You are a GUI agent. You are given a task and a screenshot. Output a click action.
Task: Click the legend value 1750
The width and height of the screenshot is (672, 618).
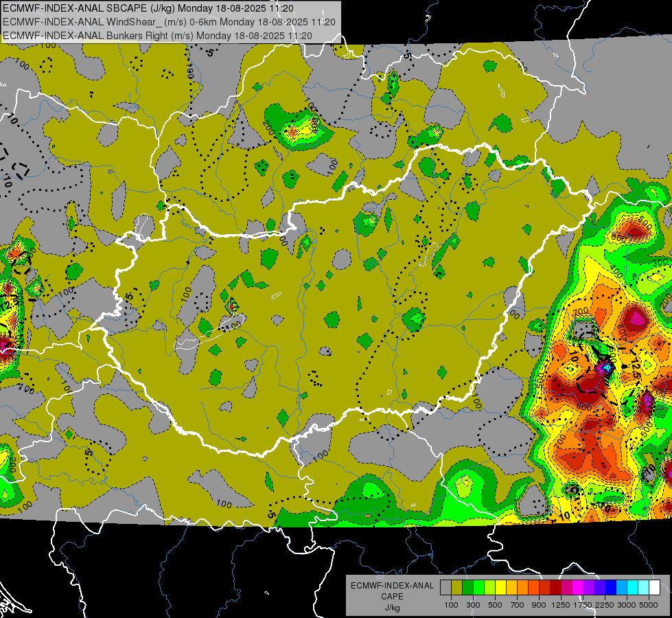(x=583, y=605)
